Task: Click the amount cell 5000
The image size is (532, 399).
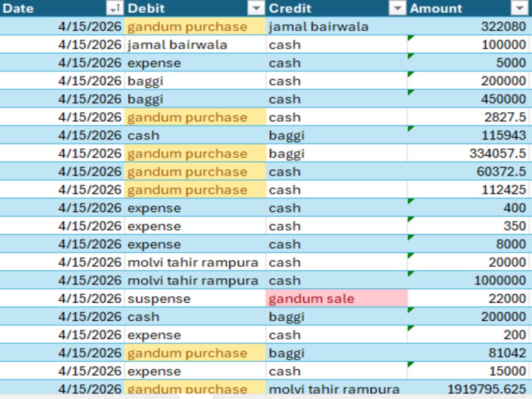Action: (469, 62)
